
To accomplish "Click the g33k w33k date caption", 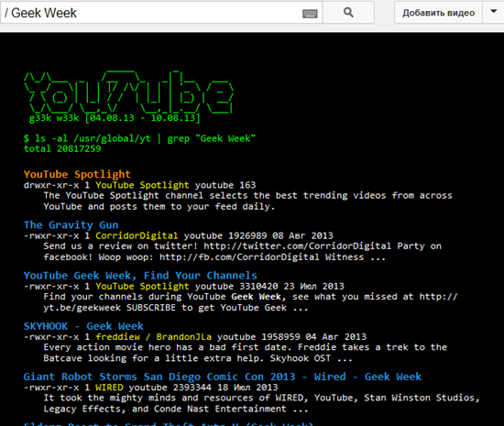I will point(115,118).
